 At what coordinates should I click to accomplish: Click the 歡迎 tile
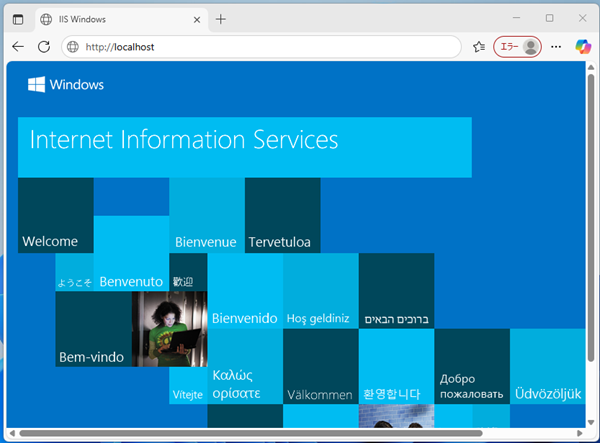tap(188, 272)
